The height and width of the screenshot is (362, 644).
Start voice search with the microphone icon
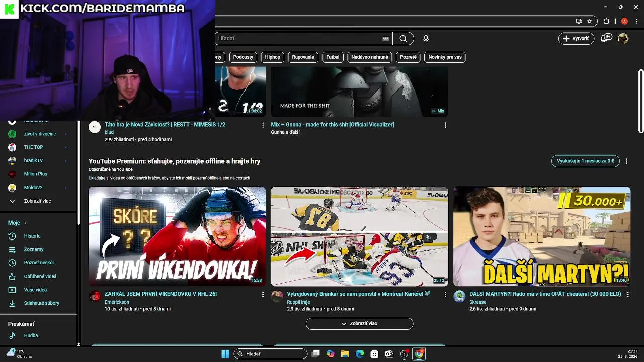coord(426,38)
